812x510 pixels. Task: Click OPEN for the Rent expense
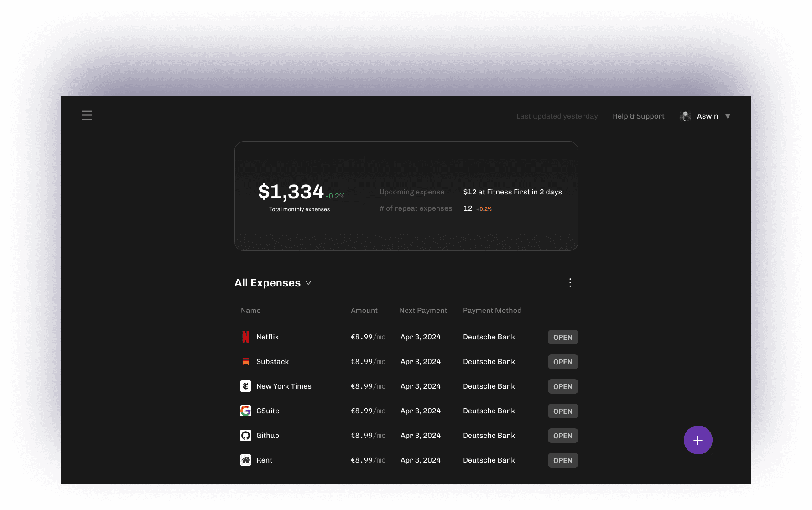point(562,460)
